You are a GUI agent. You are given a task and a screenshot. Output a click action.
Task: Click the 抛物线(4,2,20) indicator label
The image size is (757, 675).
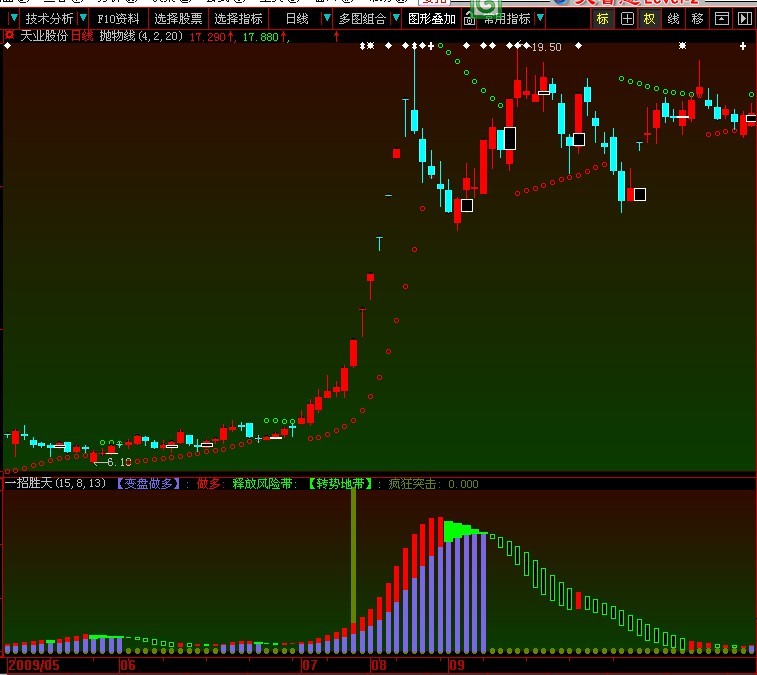141,36
